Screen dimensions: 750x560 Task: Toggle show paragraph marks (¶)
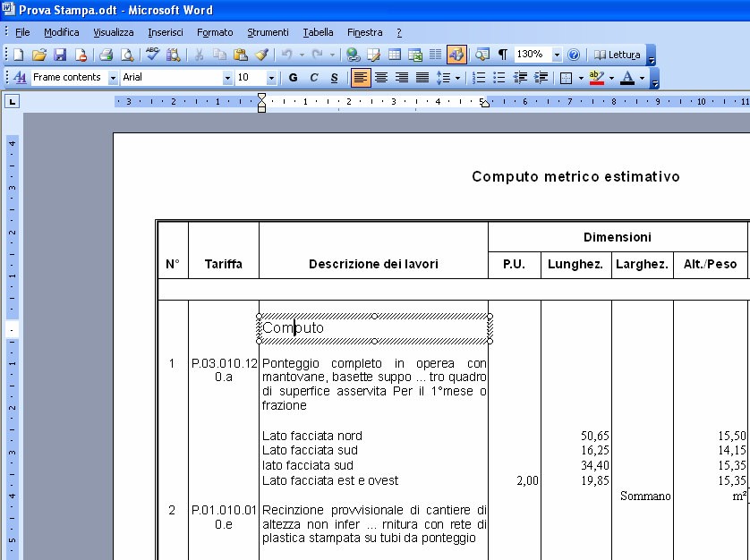[502, 55]
